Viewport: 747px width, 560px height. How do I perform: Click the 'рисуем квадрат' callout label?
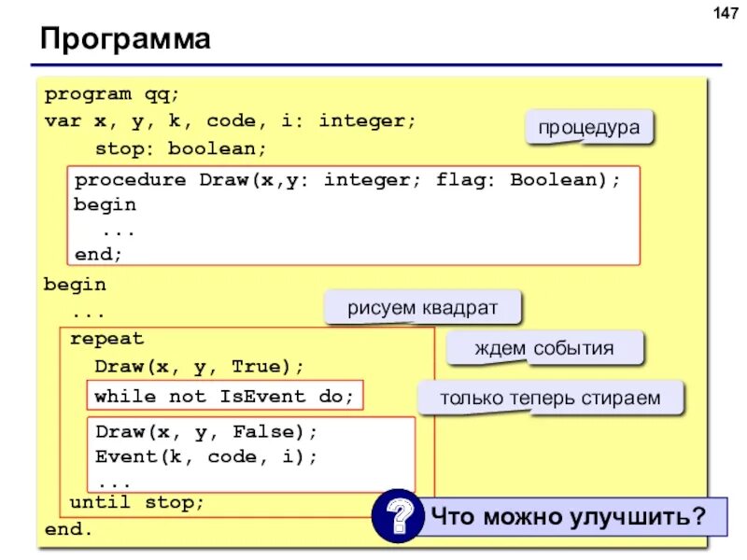[x=423, y=308]
